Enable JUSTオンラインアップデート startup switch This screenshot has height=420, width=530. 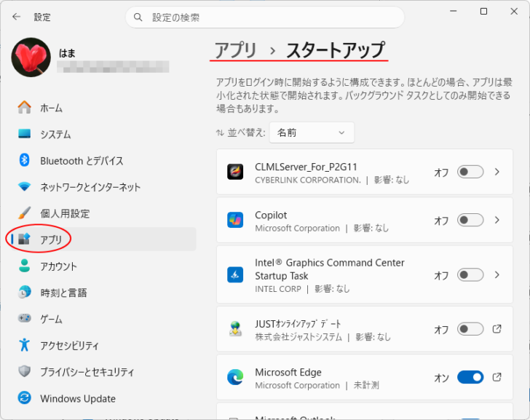(470, 329)
